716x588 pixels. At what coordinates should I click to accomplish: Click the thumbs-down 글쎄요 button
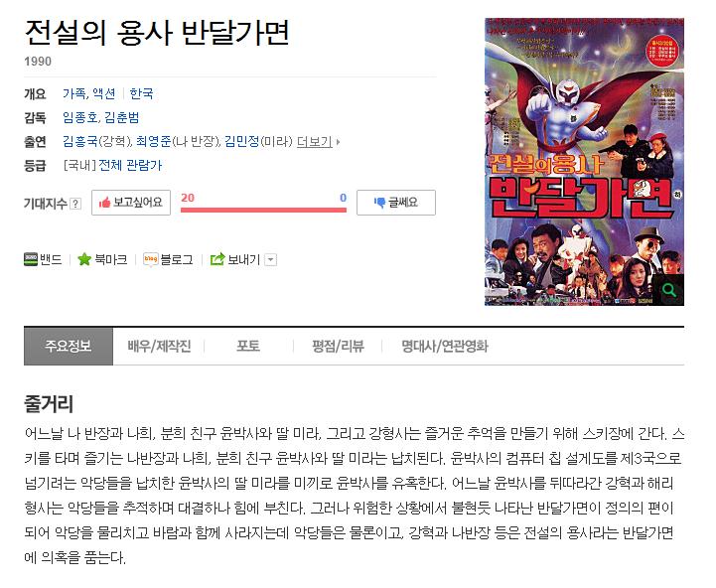coord(396,203)
